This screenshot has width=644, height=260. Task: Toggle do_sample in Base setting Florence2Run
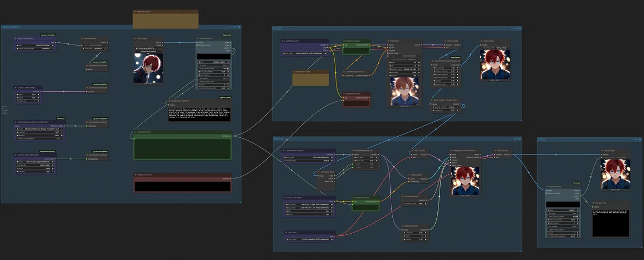click(214, 78)
